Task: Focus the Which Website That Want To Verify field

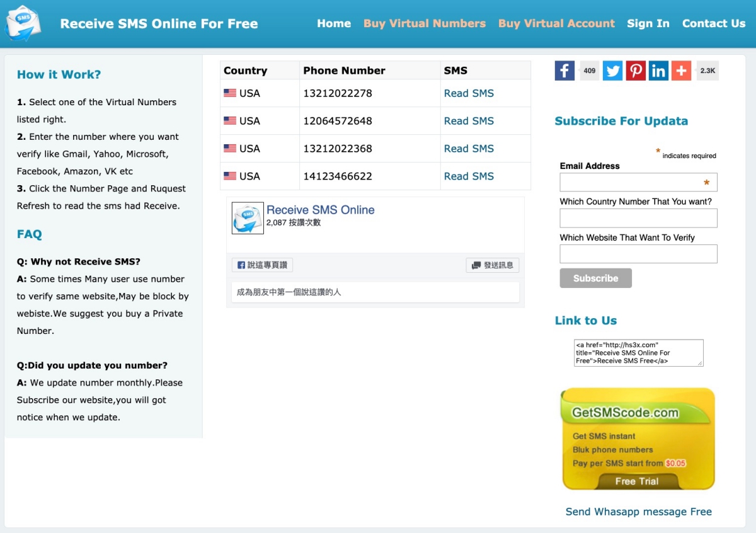Action: point(638,254)
